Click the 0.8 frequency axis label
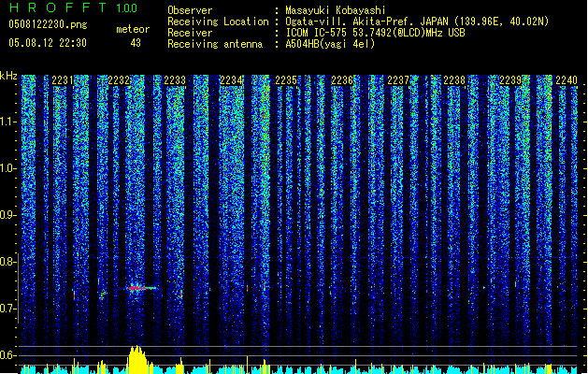 (7, 262)
